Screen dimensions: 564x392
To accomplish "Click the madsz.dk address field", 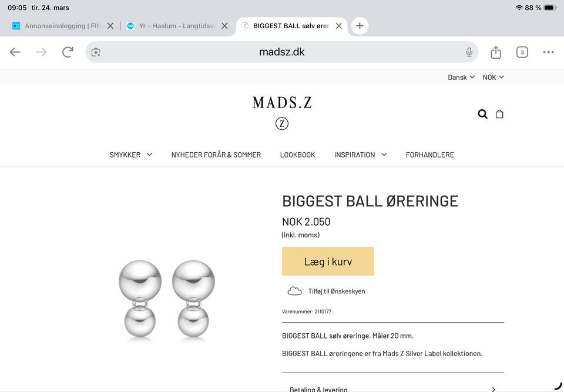I will pos(282,52).
